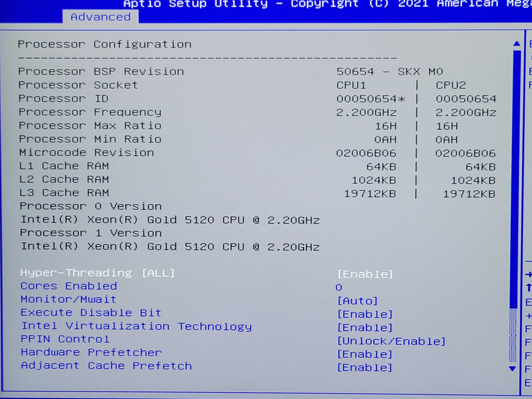The height and width of the screenshot is (399, 532).
Task: Change Hardware Prefetcher [Enable] value
Action: 365,354
